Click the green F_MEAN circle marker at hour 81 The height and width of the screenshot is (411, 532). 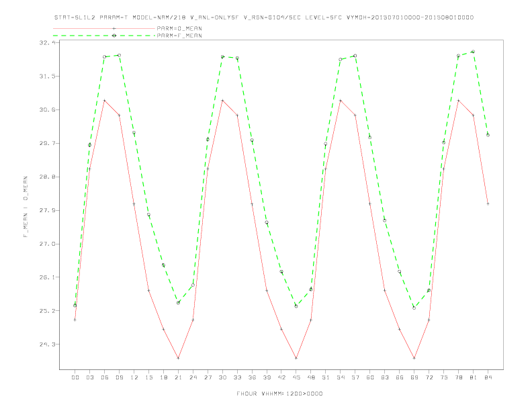(x=473, y=52)
